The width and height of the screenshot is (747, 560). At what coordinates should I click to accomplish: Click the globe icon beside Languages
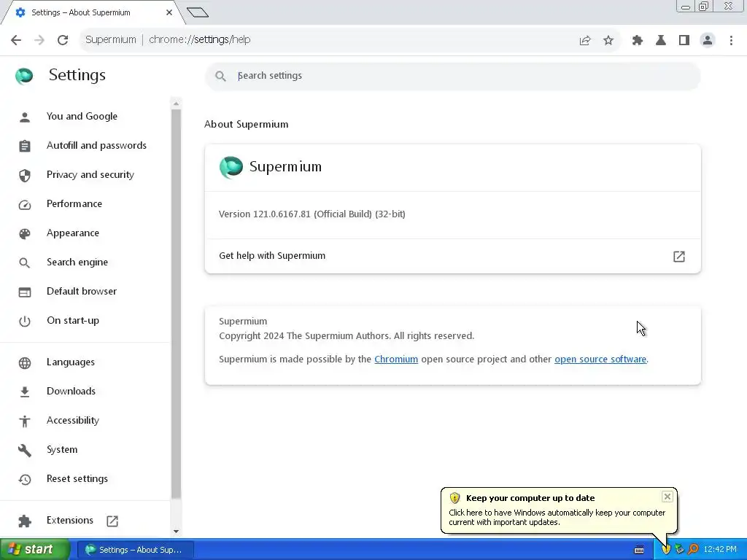(25, 363)
